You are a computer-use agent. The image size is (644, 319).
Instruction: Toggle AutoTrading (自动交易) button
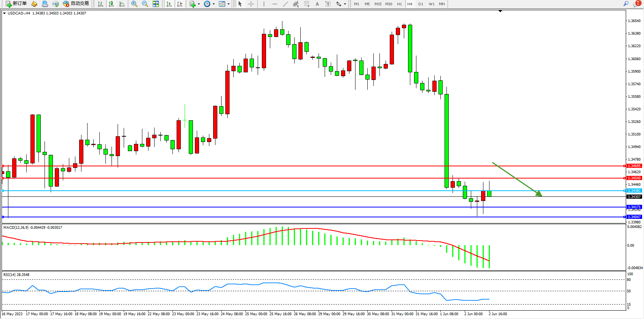click(76, 4)
